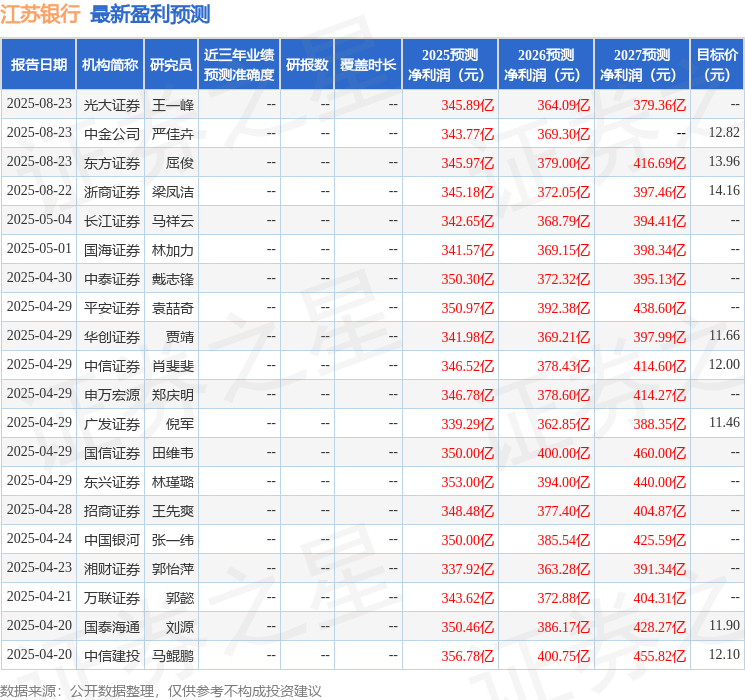This screenshot has width=745, height=700.
Task: Select target price 12.82
Action: click(x=724, y=132)
